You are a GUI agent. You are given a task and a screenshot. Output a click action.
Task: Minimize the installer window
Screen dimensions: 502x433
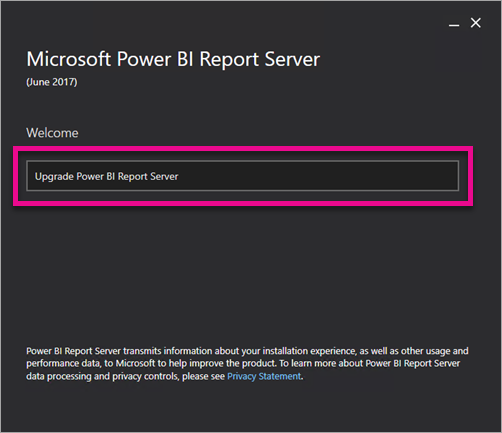[x=454, y=24]
